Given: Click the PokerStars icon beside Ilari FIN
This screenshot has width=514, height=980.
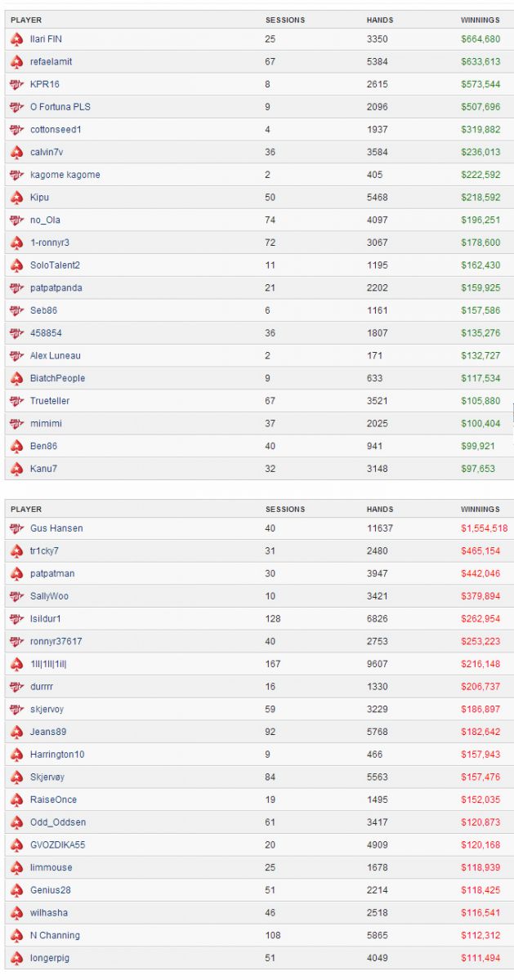Looking at the screenshot, I should tap(16, 39).
